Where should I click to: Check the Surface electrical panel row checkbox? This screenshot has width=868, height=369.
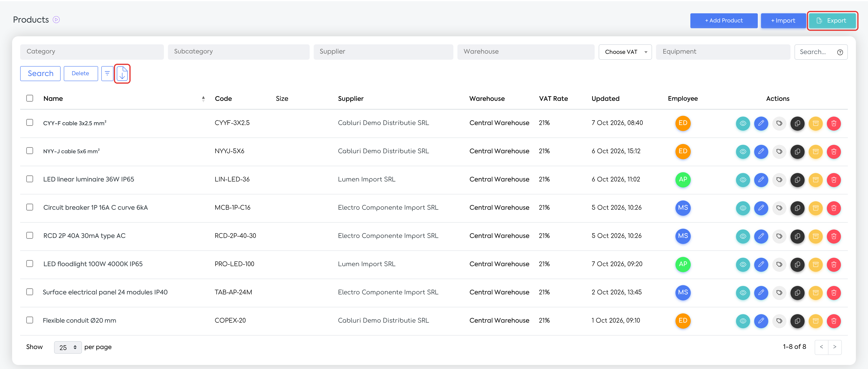tap(30, 292)
